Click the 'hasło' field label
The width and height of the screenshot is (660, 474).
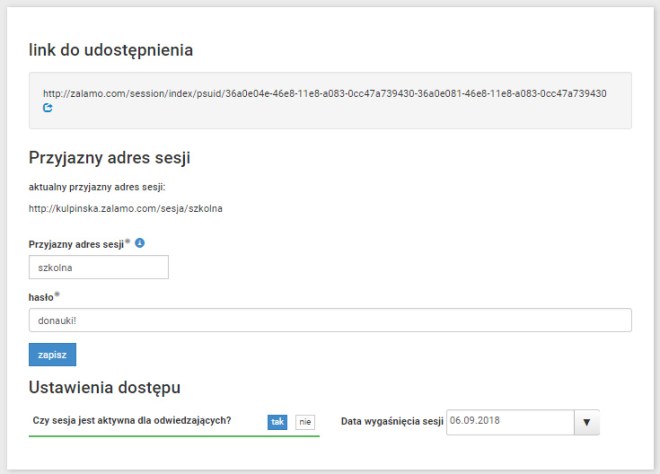click(43, 296)
